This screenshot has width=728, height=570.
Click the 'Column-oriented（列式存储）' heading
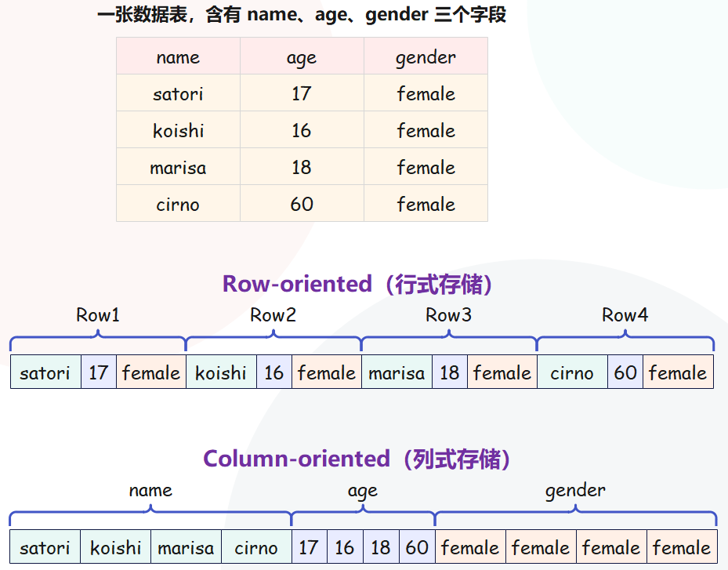click(x=357, y=459)
